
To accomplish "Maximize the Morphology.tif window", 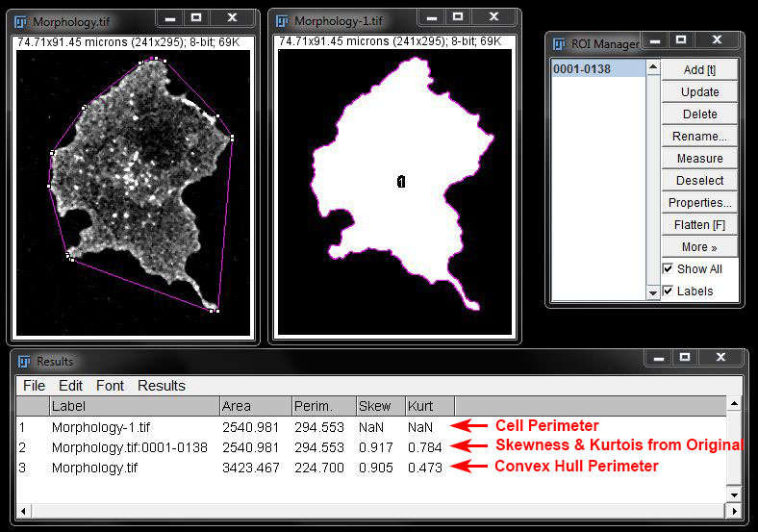I will (196, 18).
